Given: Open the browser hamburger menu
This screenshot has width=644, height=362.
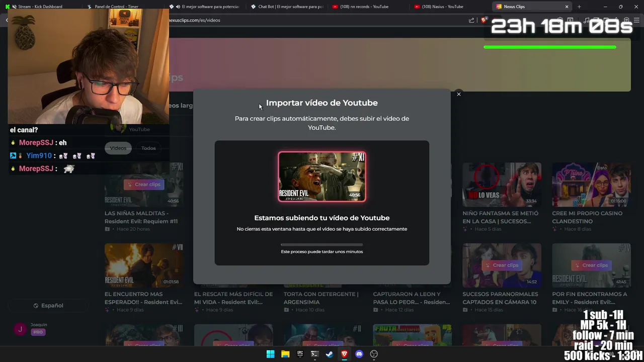Looking at the screenshot, I should tap(637, 20).
